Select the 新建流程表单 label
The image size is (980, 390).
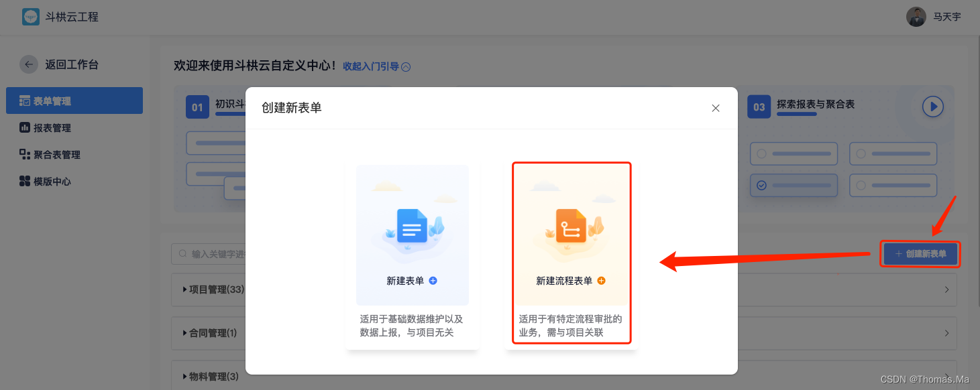(564, 281)
